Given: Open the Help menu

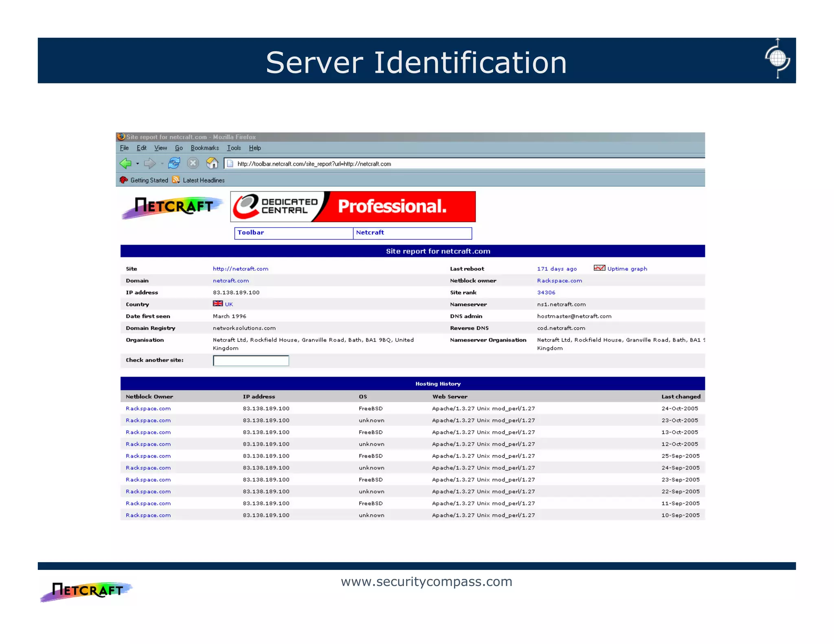Looking at the screenshot, I should pyautogui.click(x=255, y=148).
